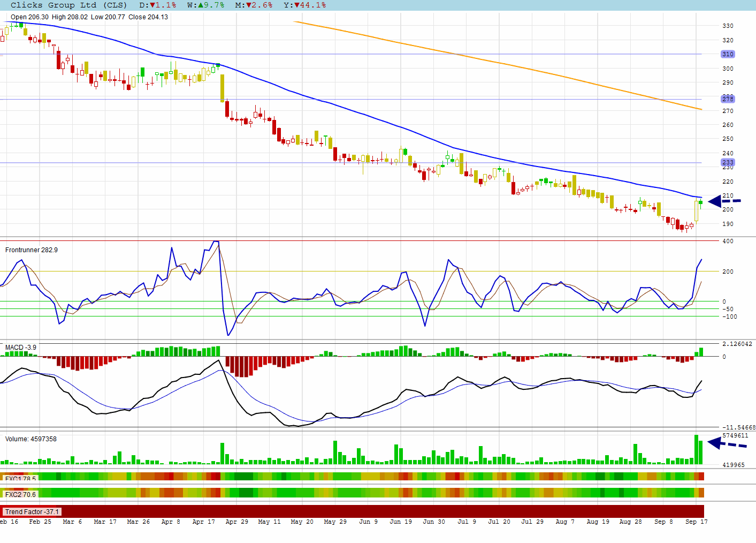This screenshot has width=756, height=543.
Task: Select the 233 price level label
Action: click(x=728, y=162)
